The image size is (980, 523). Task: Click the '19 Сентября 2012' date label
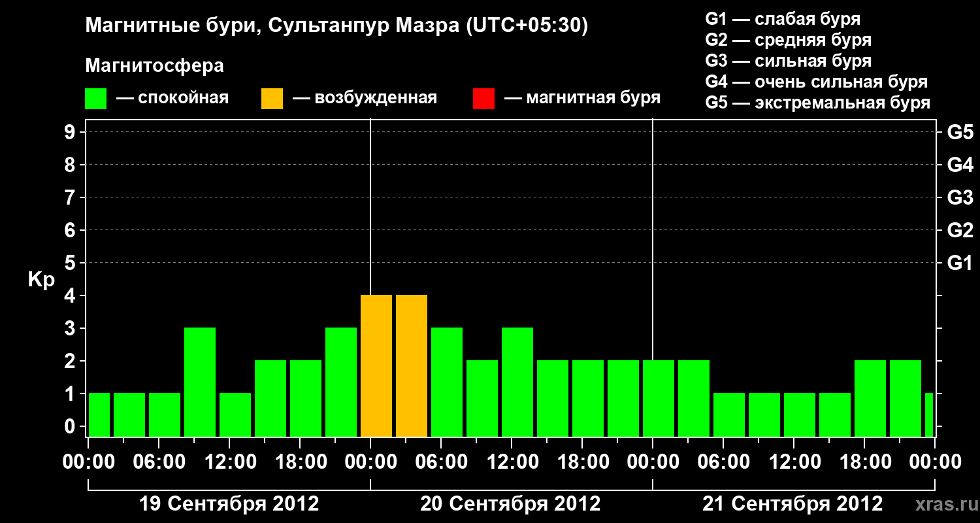coord(229,504)
